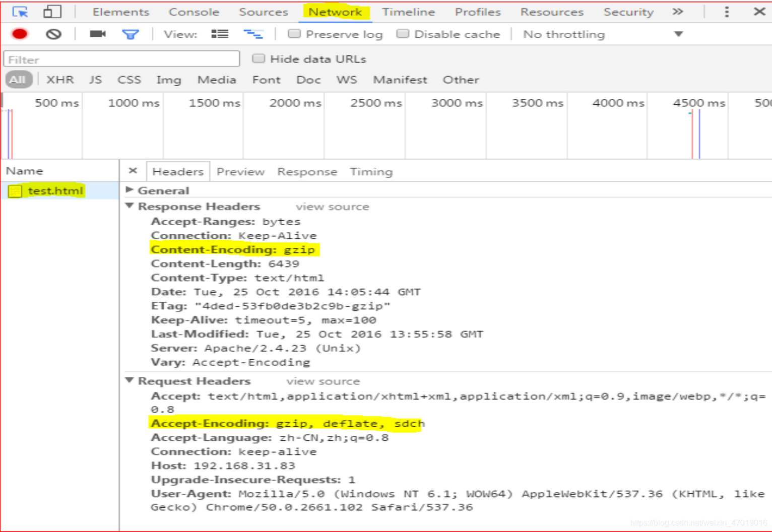Show the Response detail tab
772x532 pixels.
(x=307, y=172)
